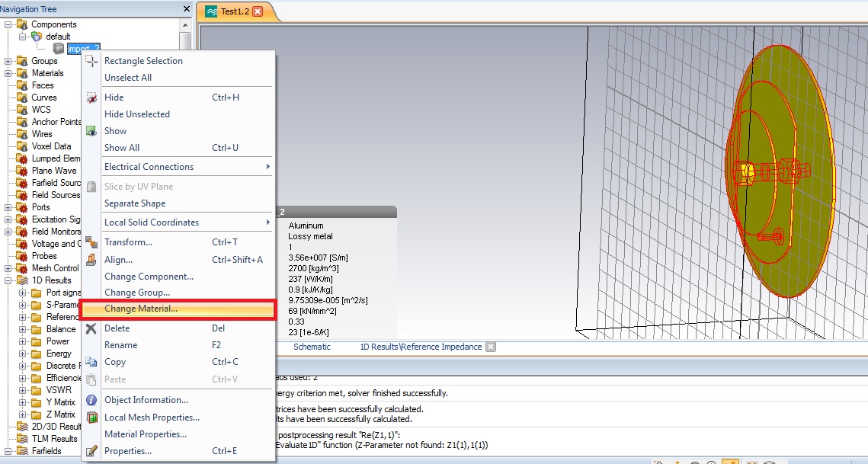
Task: Click the Probes icon in navigation tree
Action: click(x=22, y=256)
